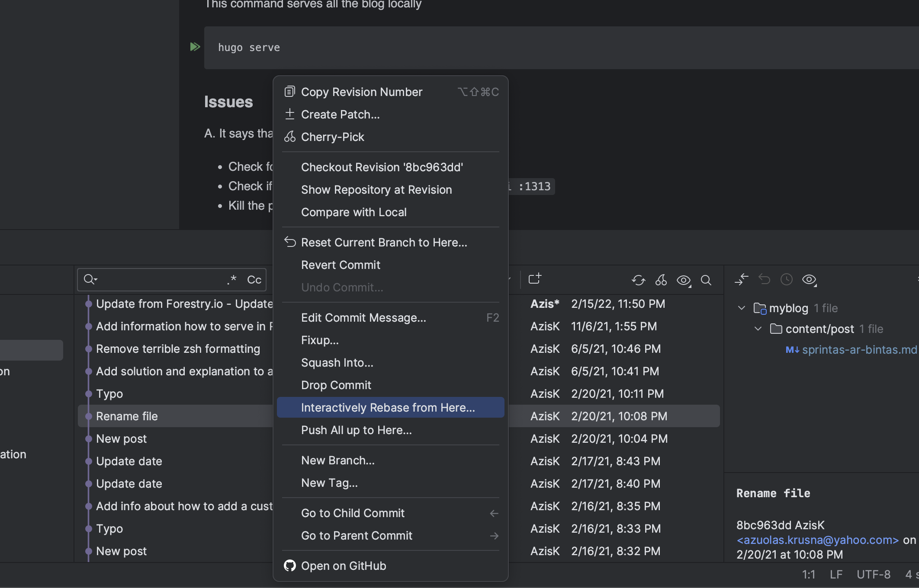Click the azuolas.krusna@yahoo.com email link
The height and width of the screenshot is (588, 919).
(817, 540)
